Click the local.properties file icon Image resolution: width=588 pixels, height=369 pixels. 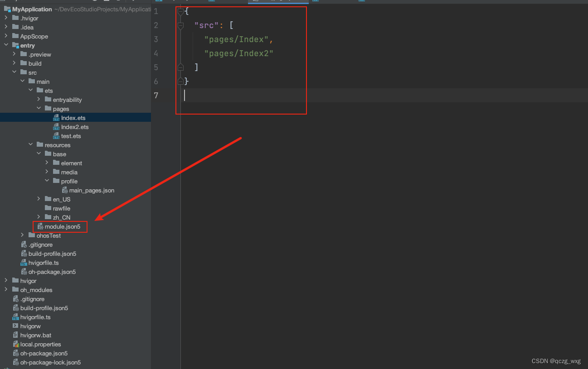[x=15, y=344]
